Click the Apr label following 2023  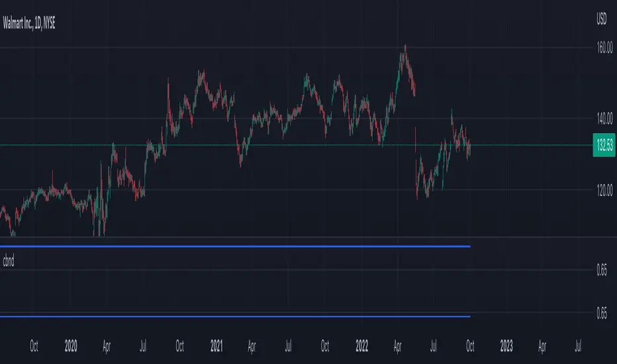tap(542, 346)
